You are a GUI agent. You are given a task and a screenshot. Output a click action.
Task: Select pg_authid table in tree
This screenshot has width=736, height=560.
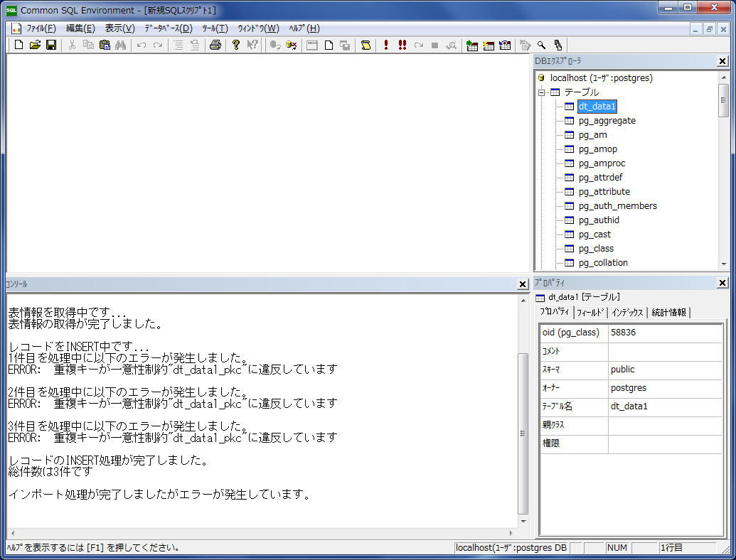coord(599,220)
